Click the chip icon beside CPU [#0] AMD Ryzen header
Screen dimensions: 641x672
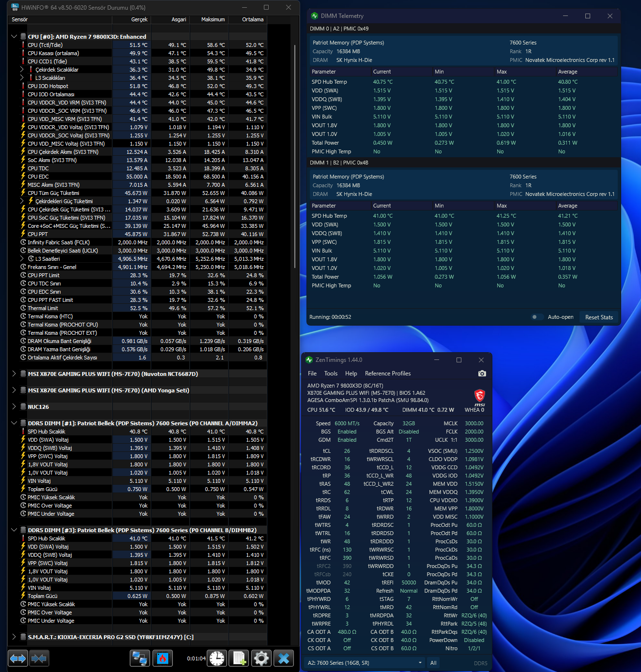pos(23,37)
